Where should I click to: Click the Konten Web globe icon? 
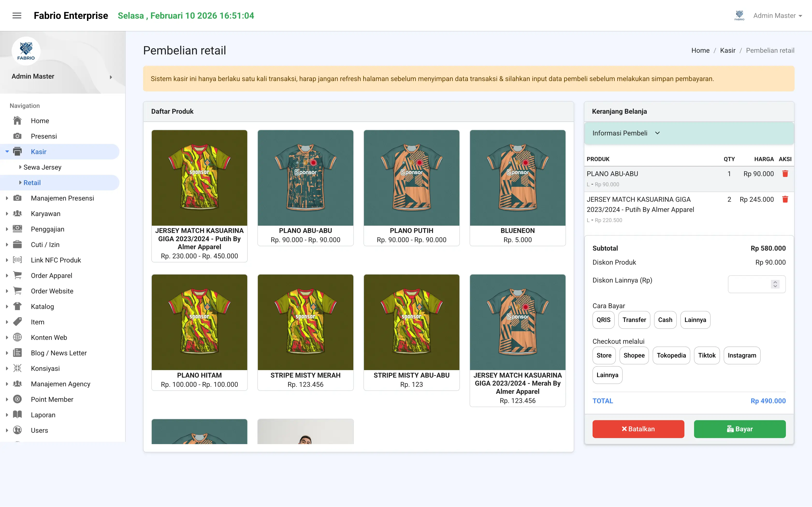pos(17,337)
